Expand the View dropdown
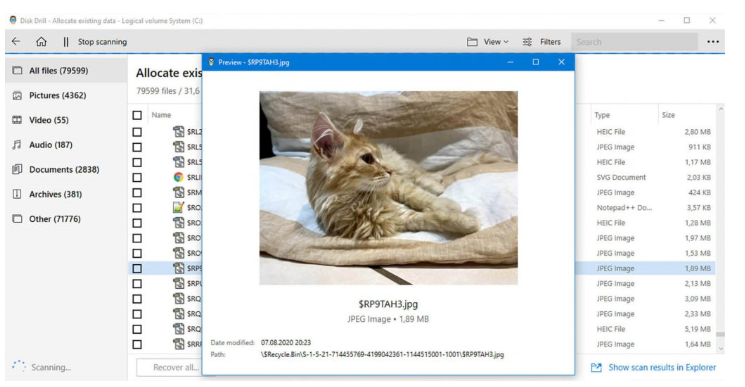 (488, 42)
